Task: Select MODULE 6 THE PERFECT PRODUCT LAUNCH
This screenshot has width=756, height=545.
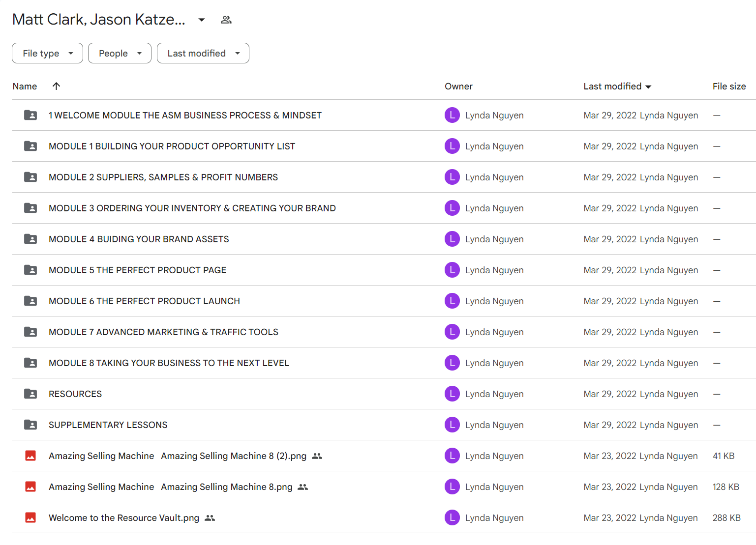Action: pos(144,301)
